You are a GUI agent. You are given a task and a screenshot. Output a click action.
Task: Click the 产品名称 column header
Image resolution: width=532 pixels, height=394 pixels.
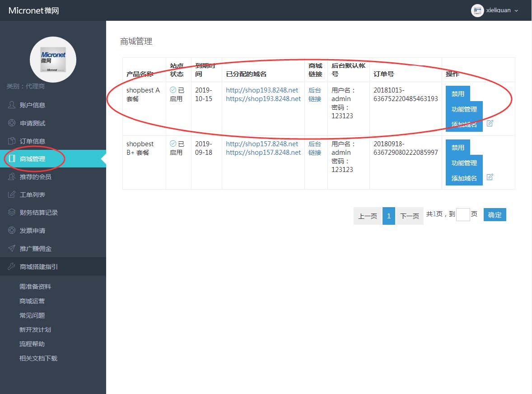tap(140, 74)
